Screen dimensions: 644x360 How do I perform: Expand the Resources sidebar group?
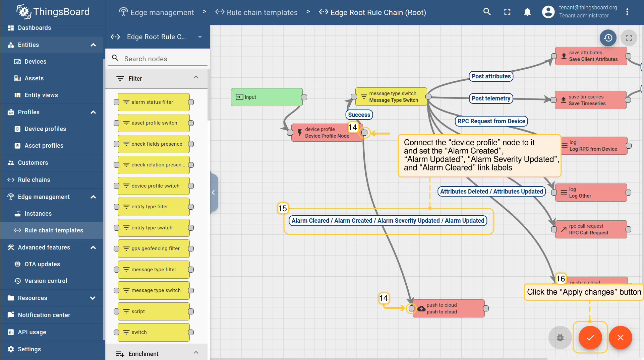click(x=93, y=298)
